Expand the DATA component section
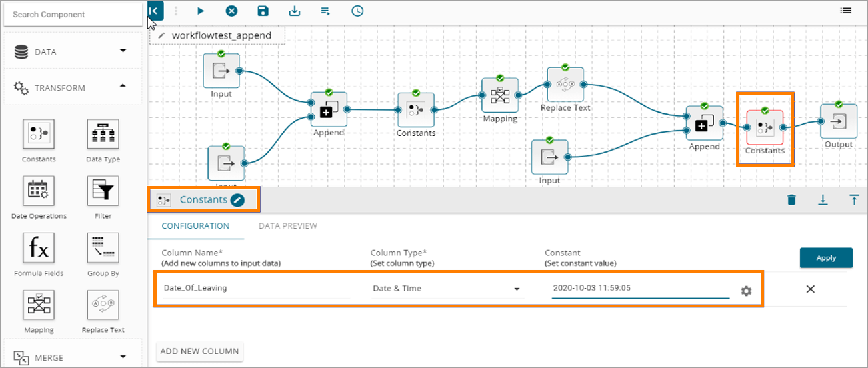 (x=123, y=51)
